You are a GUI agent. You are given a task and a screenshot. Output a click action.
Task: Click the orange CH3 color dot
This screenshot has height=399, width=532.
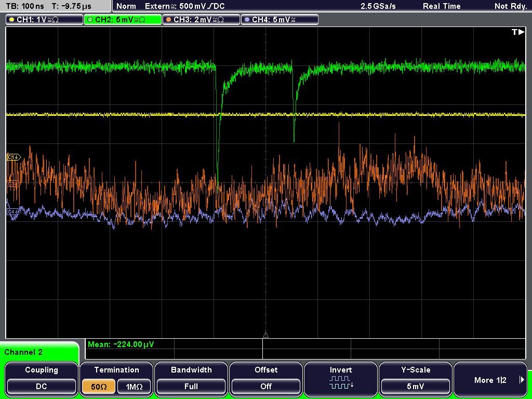[x=169, y=20]
